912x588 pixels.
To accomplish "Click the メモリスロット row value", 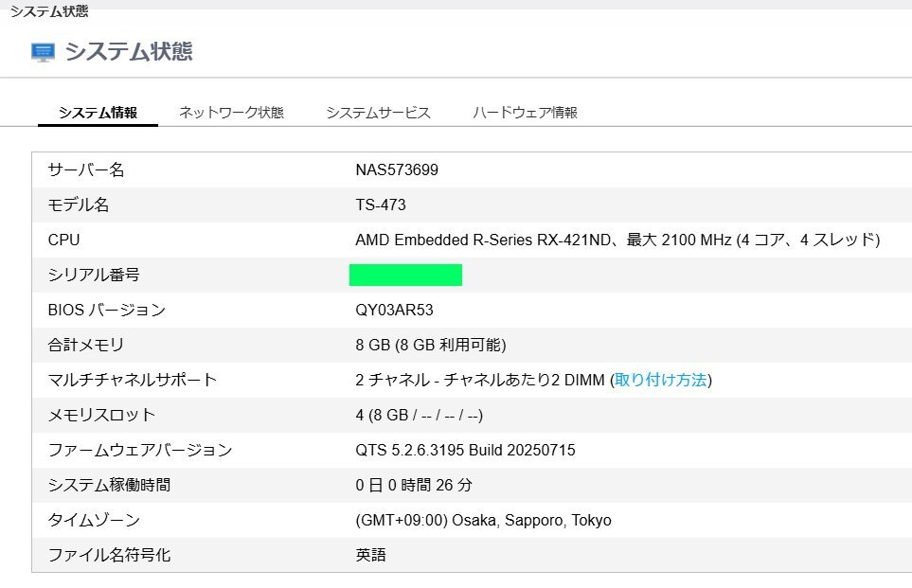I will (x=419, y=415).
